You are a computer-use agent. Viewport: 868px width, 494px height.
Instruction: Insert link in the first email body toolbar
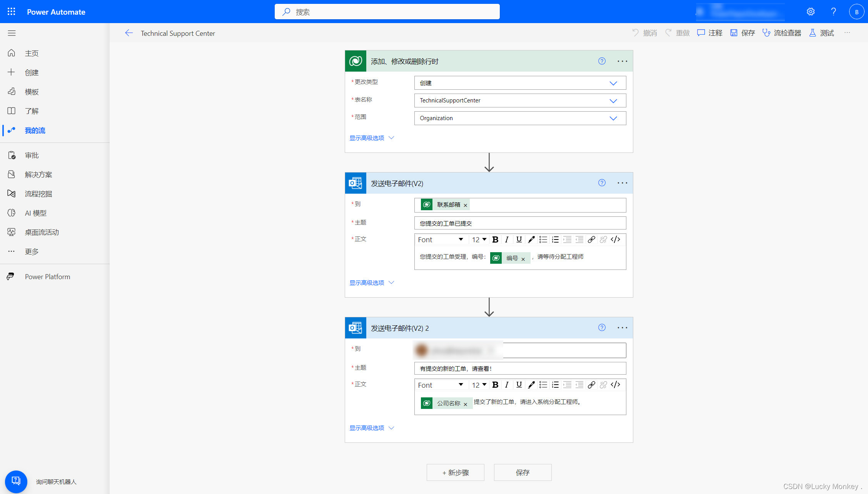[591, 239]
